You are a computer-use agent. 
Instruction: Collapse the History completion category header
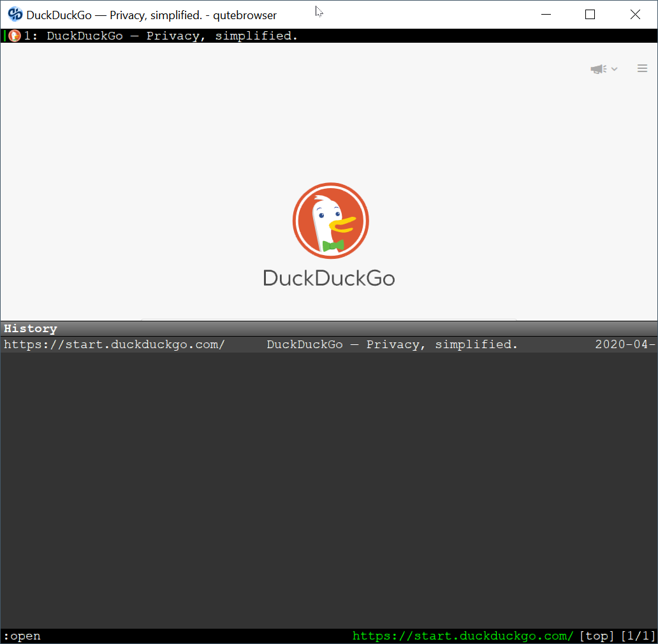coord(29,328)
